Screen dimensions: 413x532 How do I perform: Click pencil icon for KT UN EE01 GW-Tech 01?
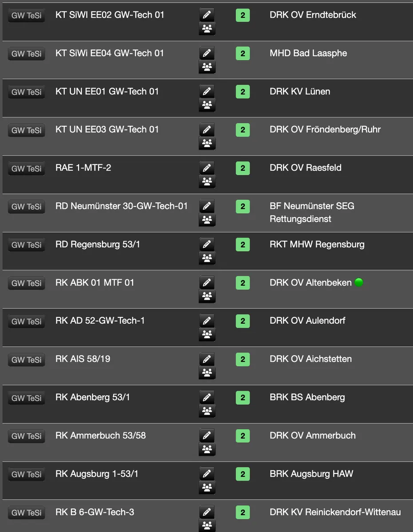pos(206,92)
